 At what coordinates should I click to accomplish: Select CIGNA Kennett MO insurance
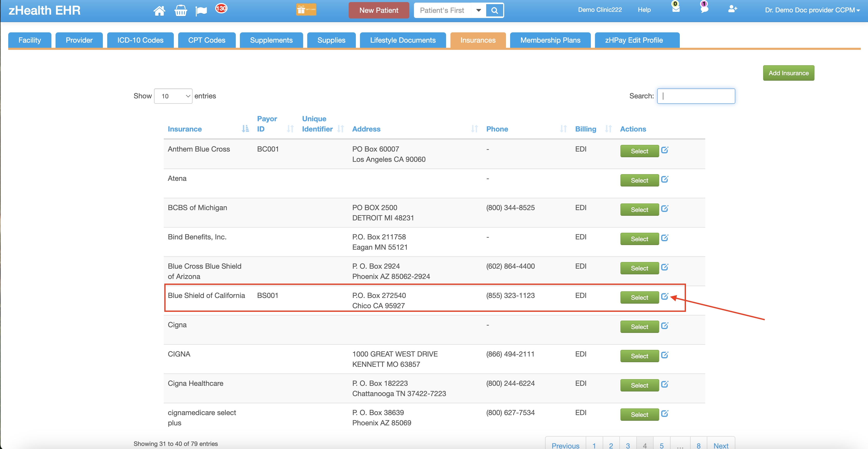pyautogui.click(x=639, y=356)
